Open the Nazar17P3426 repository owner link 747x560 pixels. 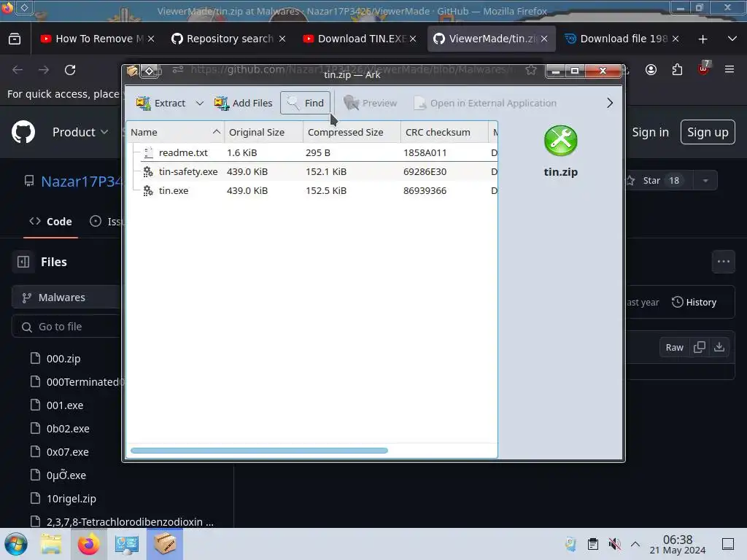pos(82,182)
